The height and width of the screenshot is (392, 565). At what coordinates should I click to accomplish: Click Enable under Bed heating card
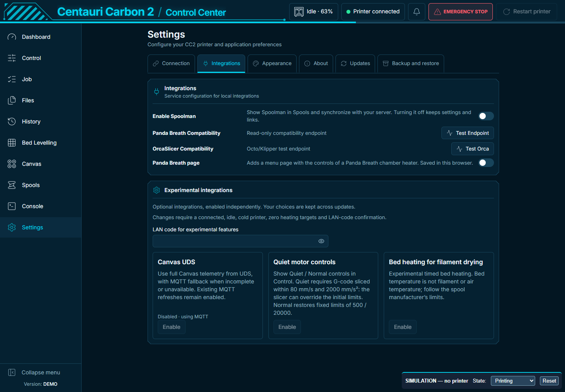[x=403, y=327]
